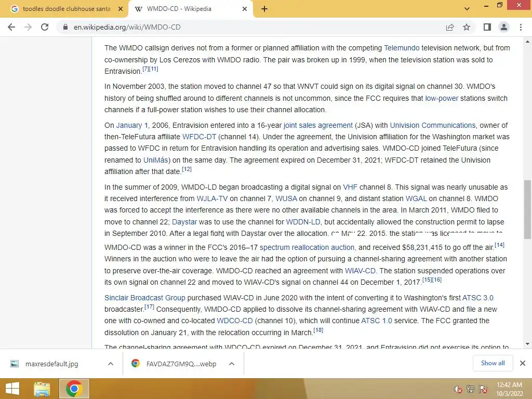Open File Explorer from taskbar

42,389
